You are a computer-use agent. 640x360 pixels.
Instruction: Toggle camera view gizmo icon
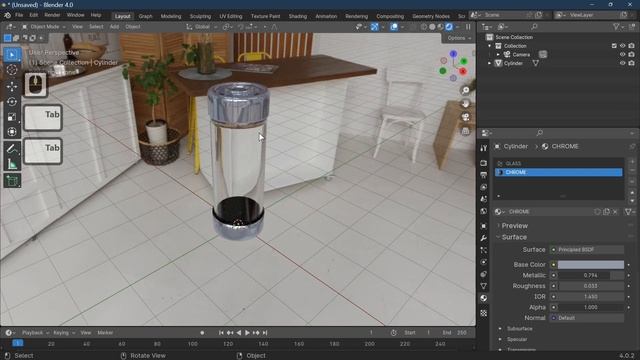(465, 118)
